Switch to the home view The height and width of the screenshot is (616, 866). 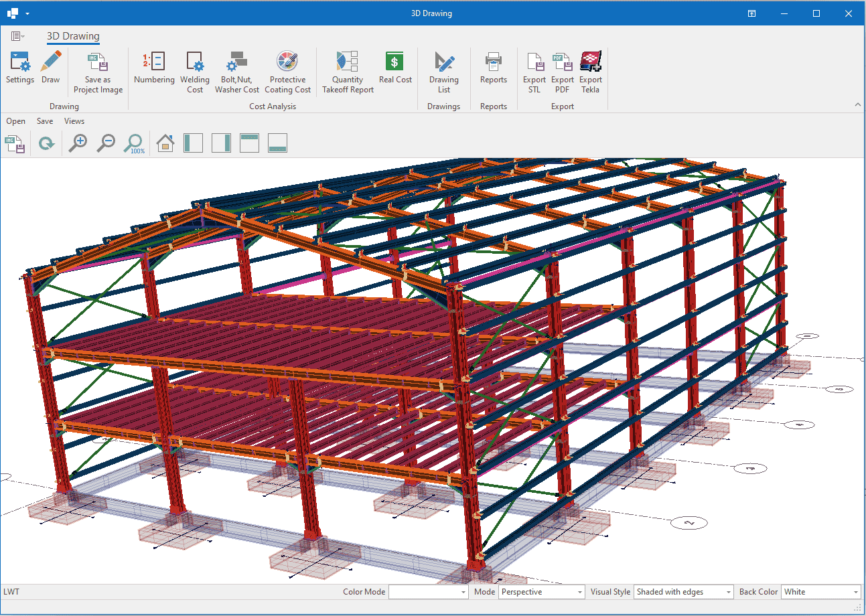(165, 143)
